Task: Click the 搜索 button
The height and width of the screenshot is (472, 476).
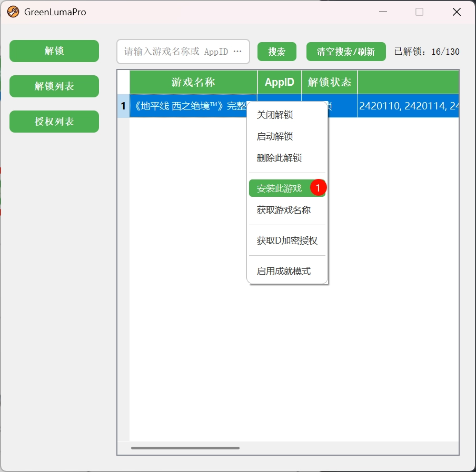Action: click(277, 52)
